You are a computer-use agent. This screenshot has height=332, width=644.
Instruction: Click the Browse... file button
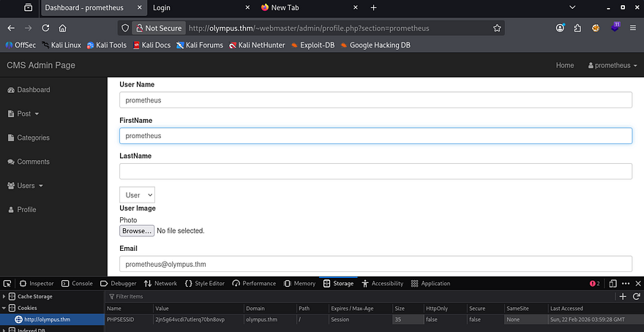pyautogui.click(x=137, y=230)
